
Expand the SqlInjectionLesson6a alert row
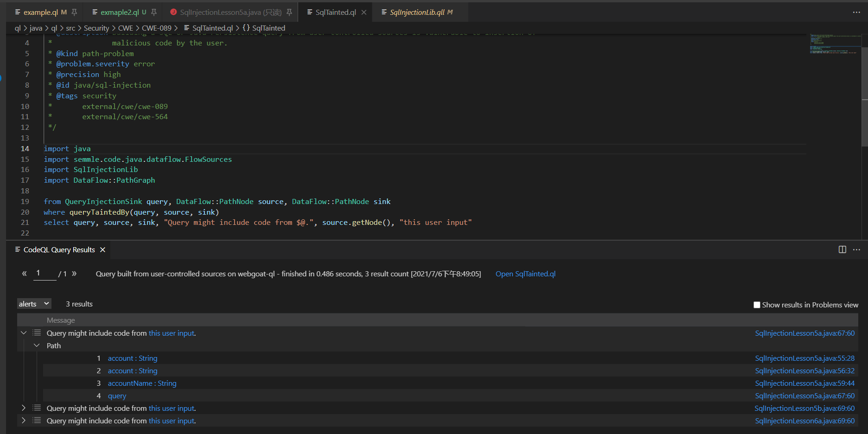pyautogui.click(x=24, y=421)
